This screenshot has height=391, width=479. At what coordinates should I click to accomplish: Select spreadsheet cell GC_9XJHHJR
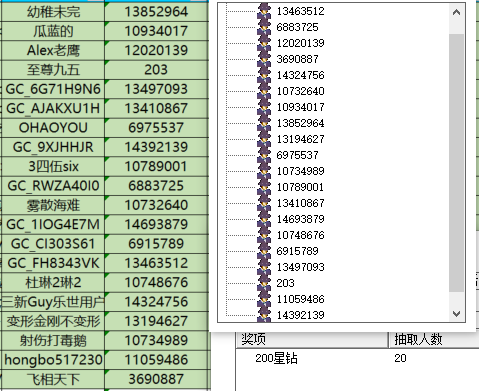tap(53, 147)
